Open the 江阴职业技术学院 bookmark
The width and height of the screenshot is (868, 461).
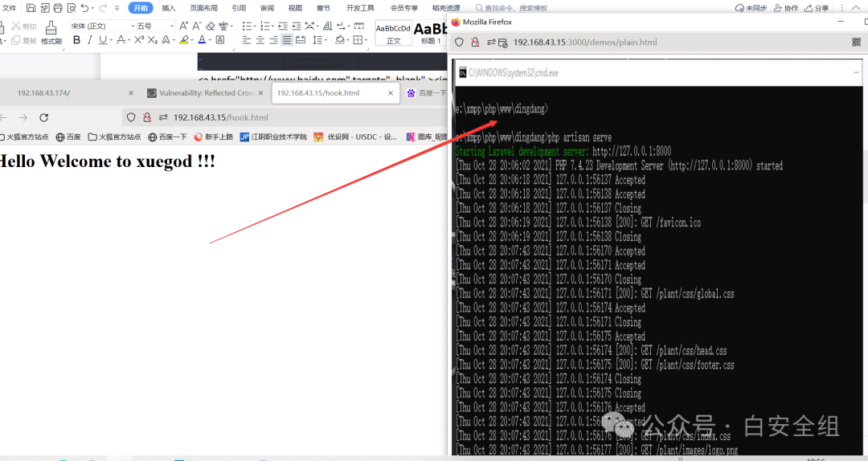tap(273, 137)
